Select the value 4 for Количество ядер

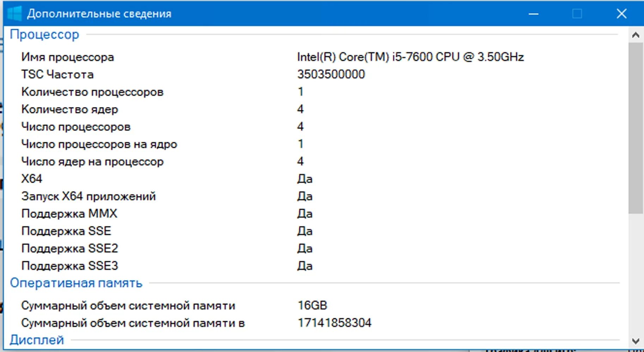point(300,109)
